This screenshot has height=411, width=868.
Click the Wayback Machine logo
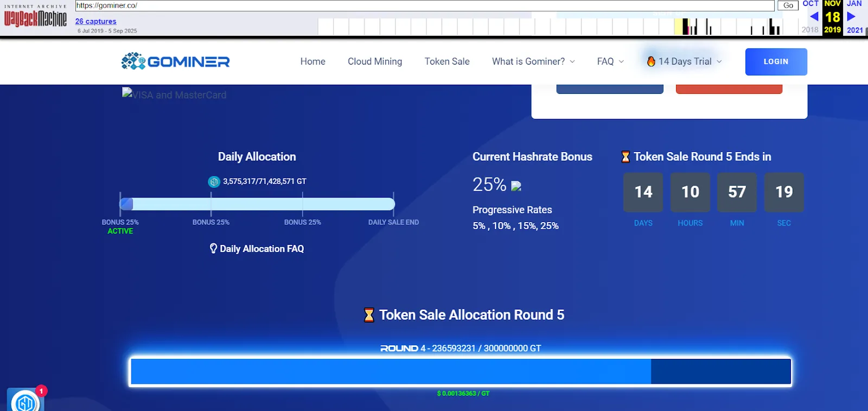point(36,18)
